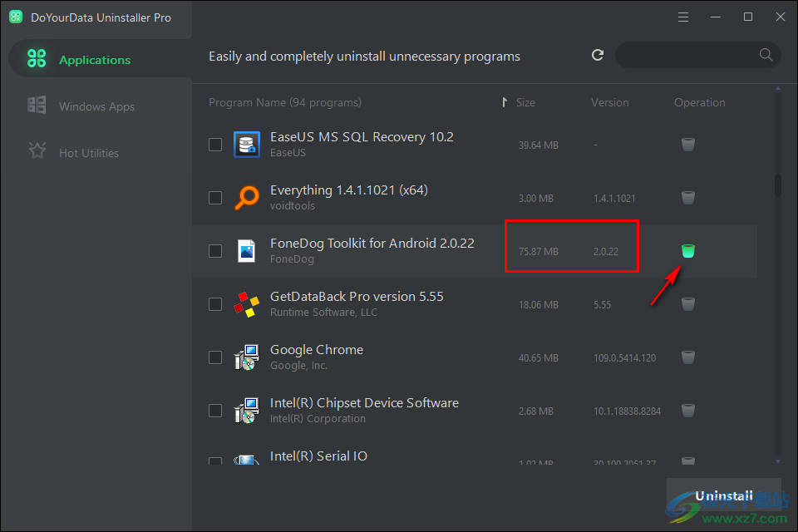This screenshot has height=532, width=798.
Task: Click trash icon for Google Chrome
Action: (688, 357)
